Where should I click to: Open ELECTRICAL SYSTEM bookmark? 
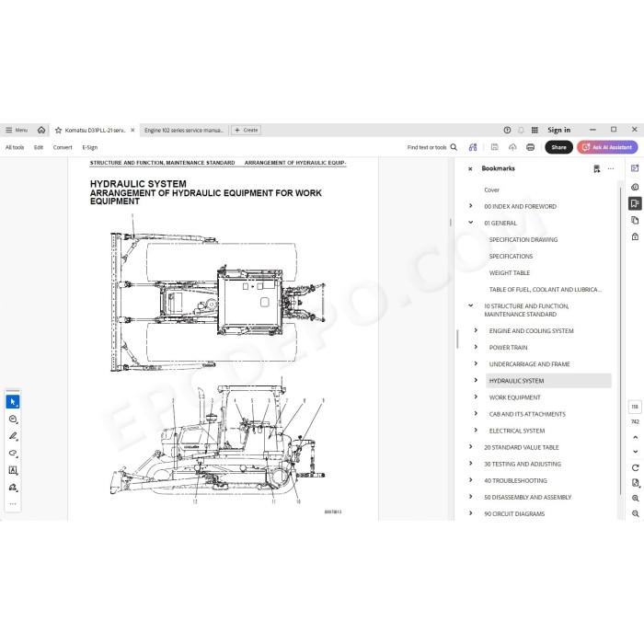(517, 431)
